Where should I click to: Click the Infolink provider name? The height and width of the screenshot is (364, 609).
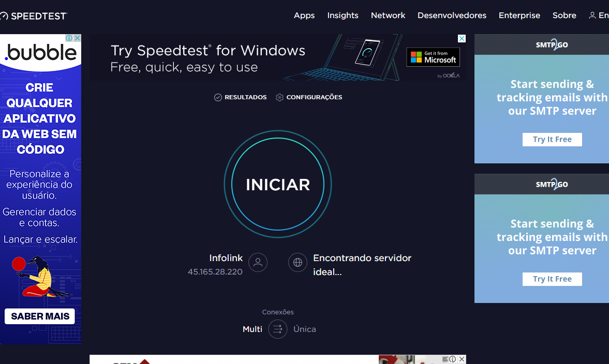coord(226,258)
